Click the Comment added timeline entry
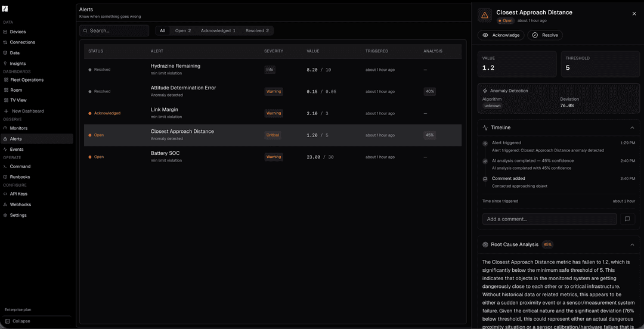 (x=559, y=182)
